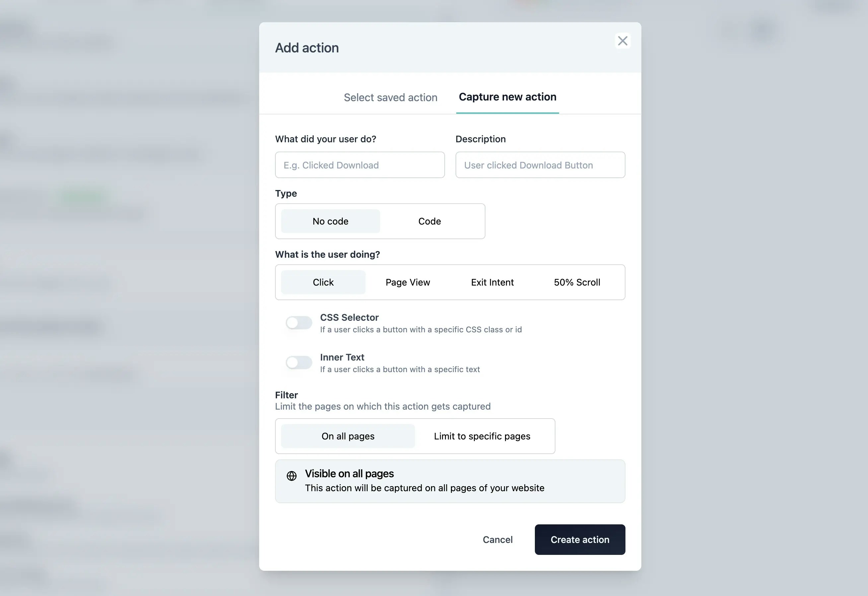Select the No code type option
This screenshot has width=868, height=596.
pyautogui.click(x=330, y=221)
